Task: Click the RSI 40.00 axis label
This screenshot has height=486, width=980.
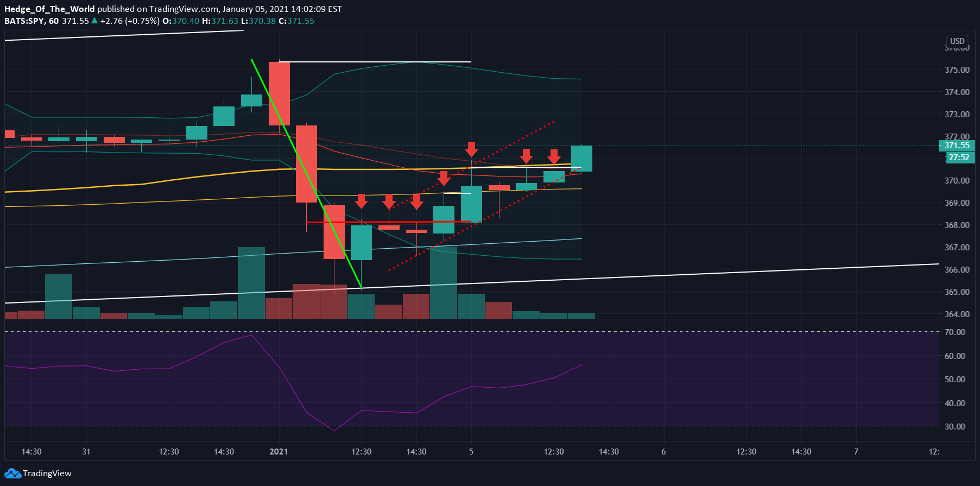Action: (x=955, y=403)
